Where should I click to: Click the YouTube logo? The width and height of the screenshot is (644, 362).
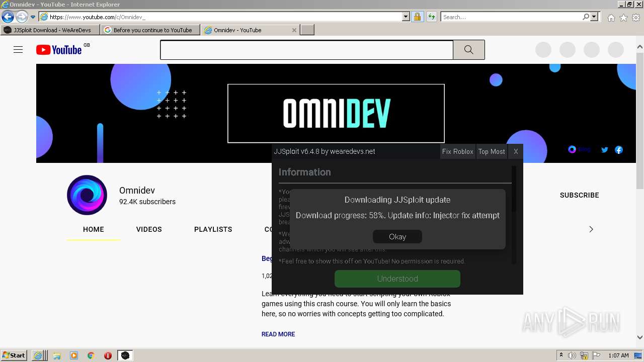tap(59, 50)
